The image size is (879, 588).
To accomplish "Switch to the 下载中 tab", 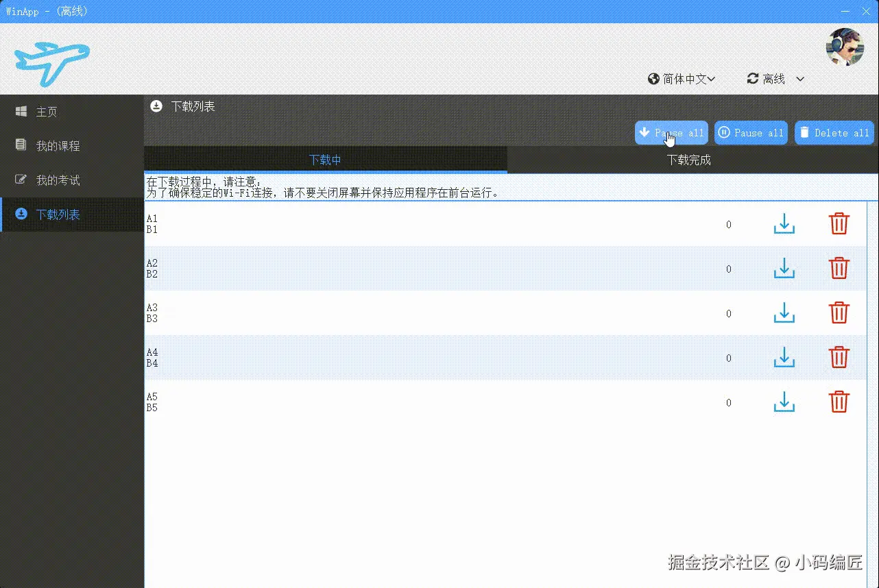I will (326, 160).
